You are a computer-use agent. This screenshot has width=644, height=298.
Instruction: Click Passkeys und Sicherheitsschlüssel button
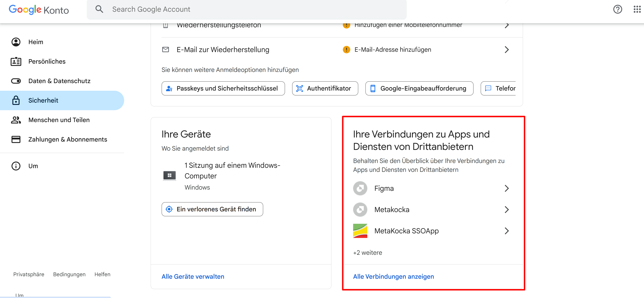(223, 88)
